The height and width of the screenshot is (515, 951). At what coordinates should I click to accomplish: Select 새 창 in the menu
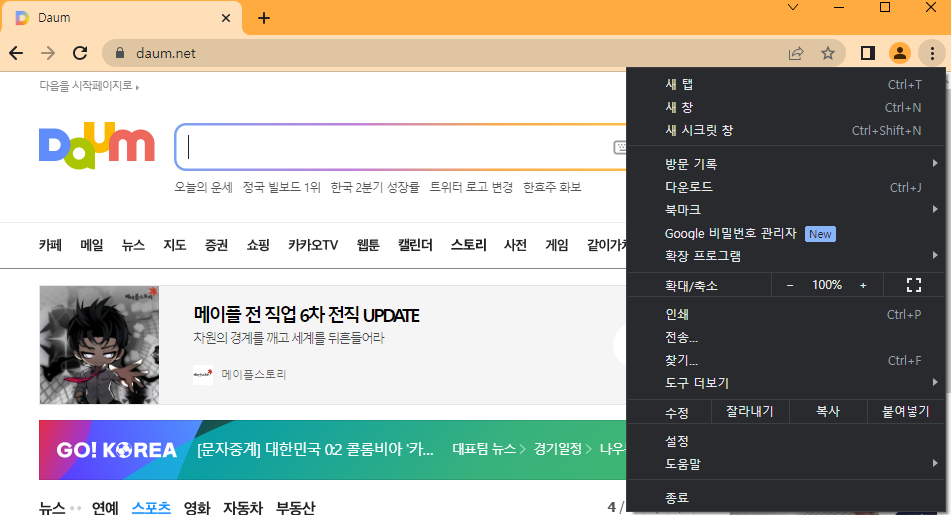pyautogui.click(x=786, y=107)
